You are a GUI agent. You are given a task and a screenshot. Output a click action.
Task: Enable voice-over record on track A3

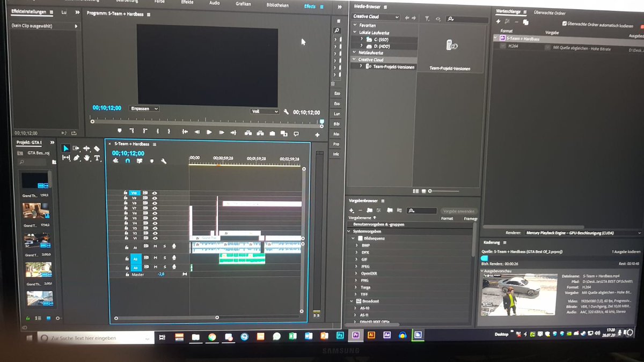click(174, 267)
